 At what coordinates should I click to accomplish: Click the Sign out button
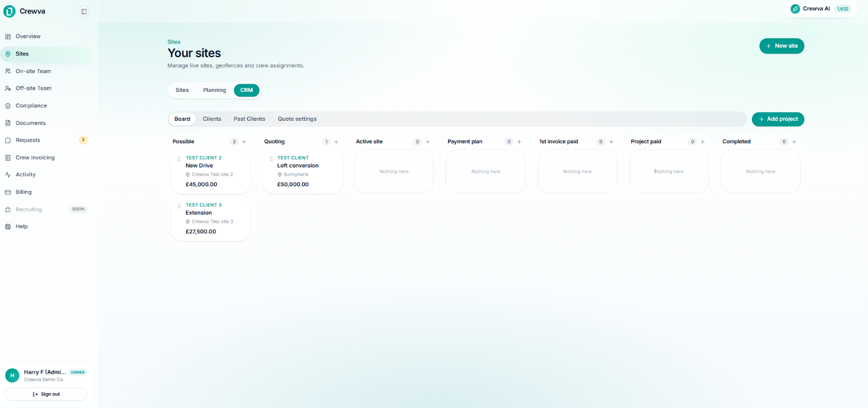[x=46, y=394]
